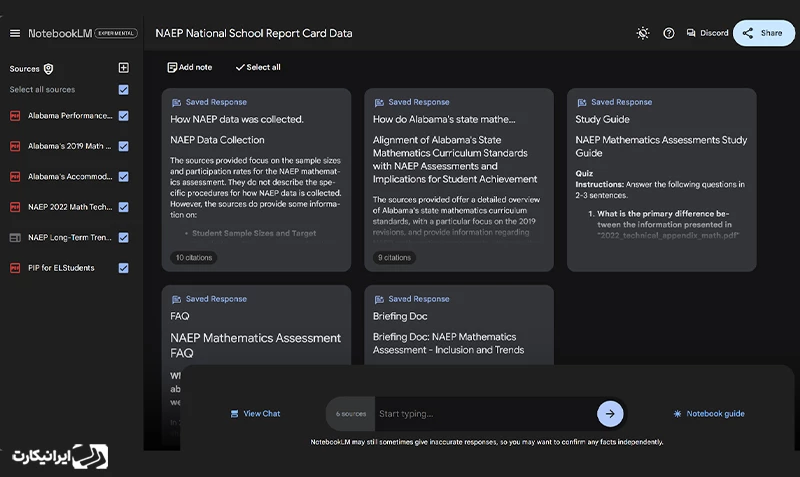Open the Alabama's 2019 Math source

[69, 146]
